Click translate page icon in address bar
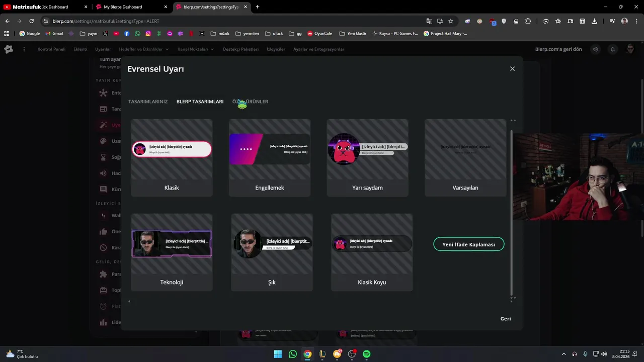644x362 pixels. pyautogui.click(x=429, y=21)
